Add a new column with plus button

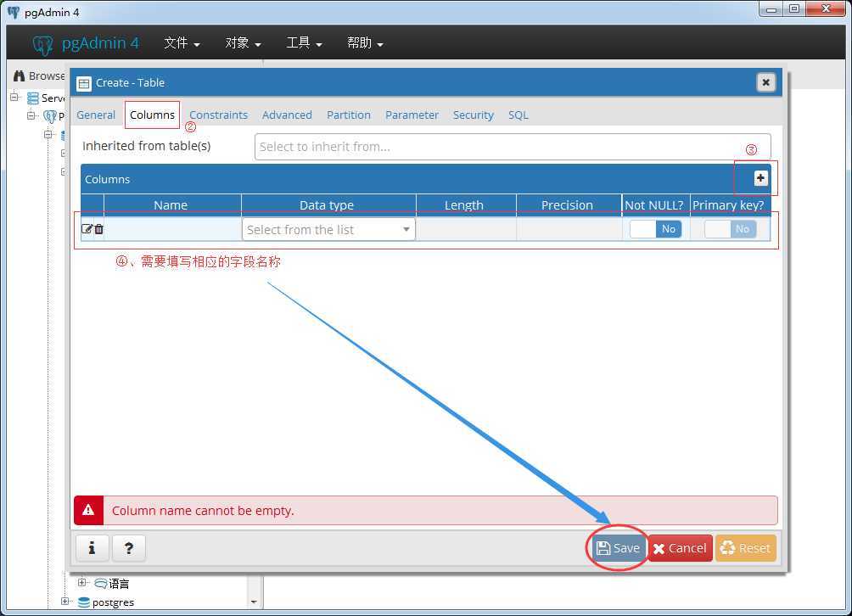coord(760,177)
